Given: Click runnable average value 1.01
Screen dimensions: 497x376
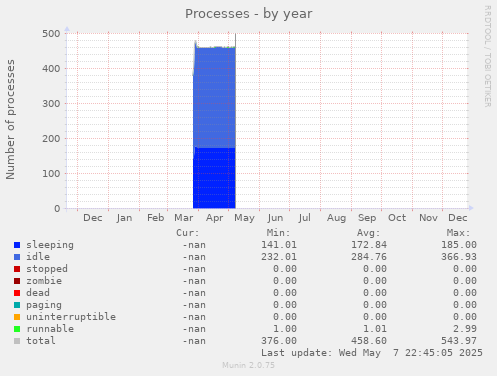Looking at the screenshot, I should click(x=375, y=329).
